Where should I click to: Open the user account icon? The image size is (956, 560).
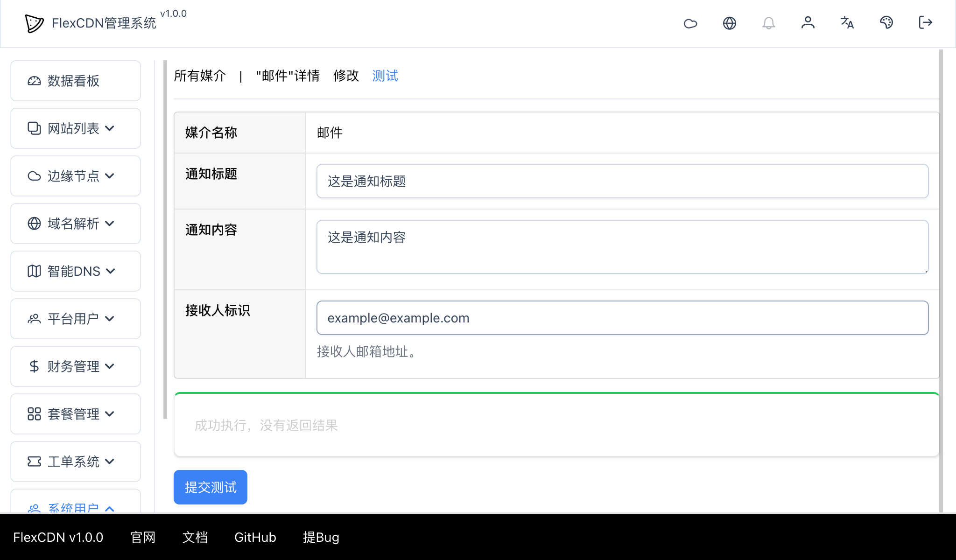point(808,23)
